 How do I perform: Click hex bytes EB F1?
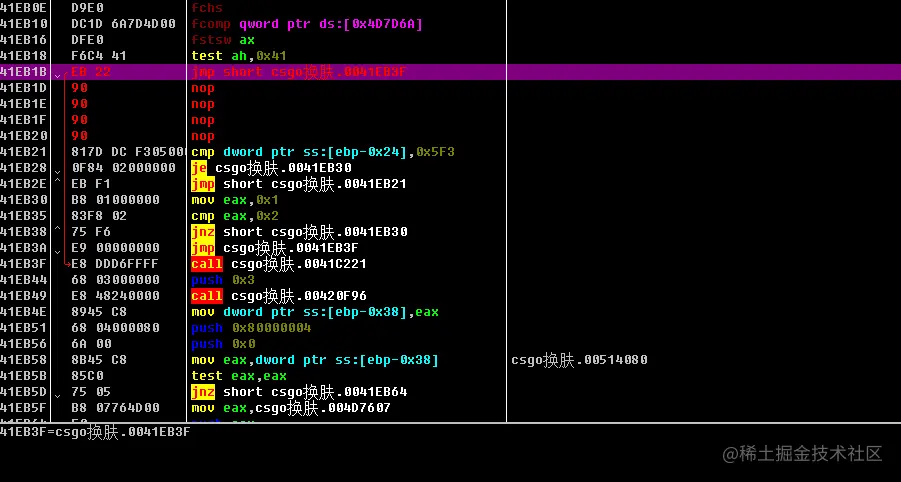[x=91, y=184]
